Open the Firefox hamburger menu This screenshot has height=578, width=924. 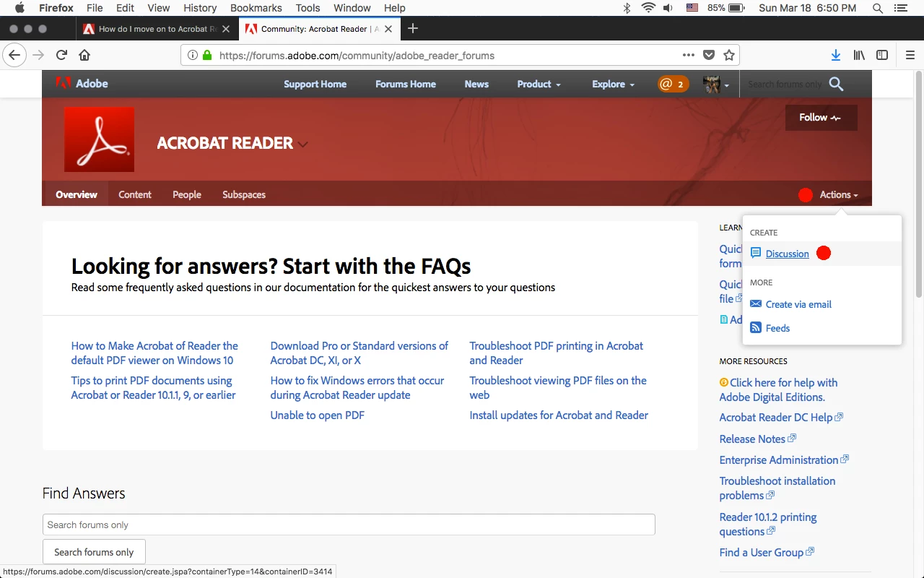pos(910,55)
